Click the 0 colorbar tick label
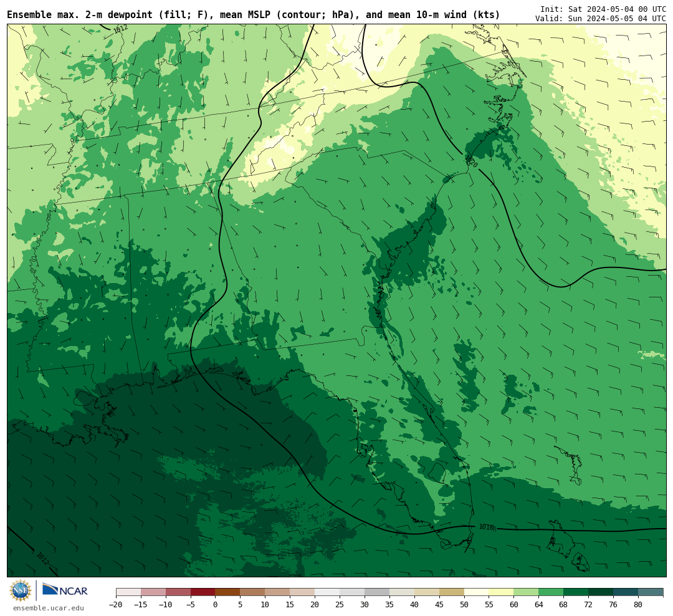 pyautogui.click(x=216, y=604)
